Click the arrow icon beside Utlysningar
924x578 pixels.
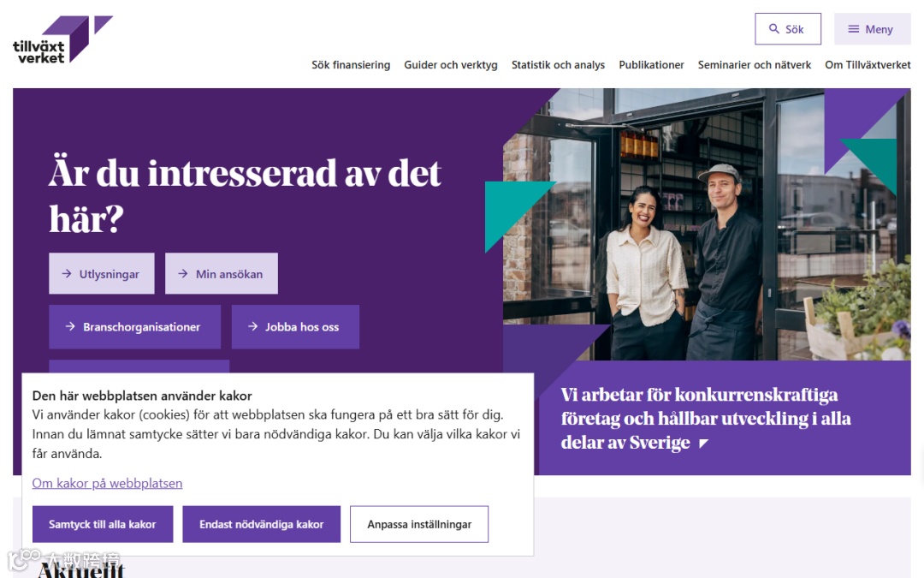(67, 274)
